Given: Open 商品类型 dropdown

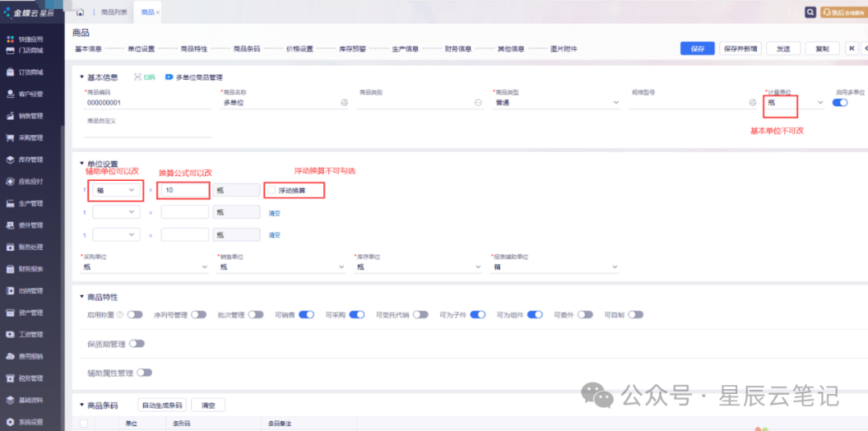Looking at the screenshot, I should (x=556, y=102).
